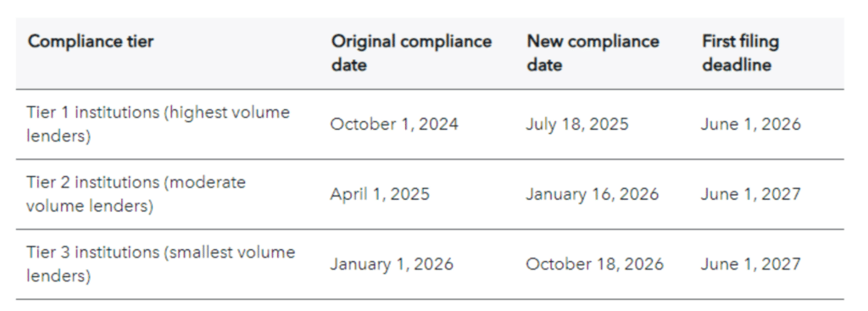Click the word "deadline" in the header
This screenshot has width=868, height=311.
pos(737,65)
